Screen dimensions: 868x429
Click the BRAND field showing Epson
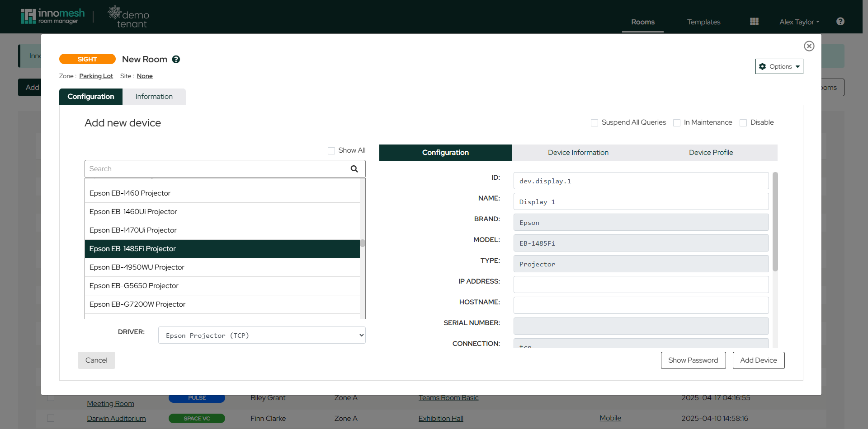(641, 222)
